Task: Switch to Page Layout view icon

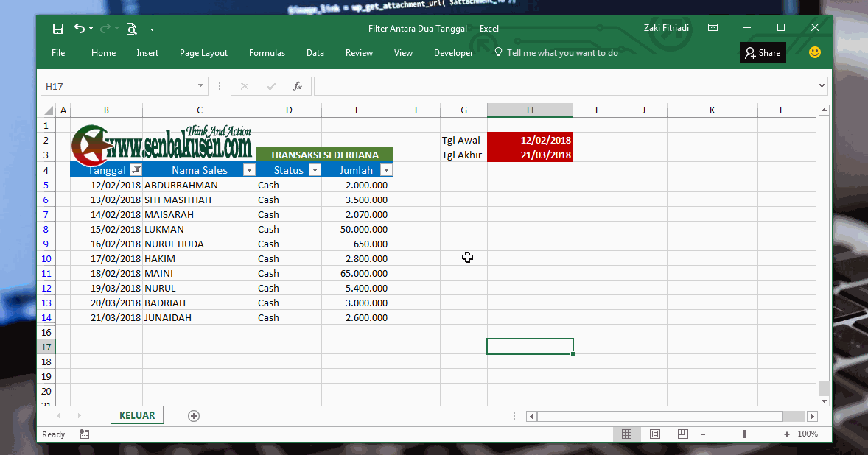Action: click(x=655, y=434)
